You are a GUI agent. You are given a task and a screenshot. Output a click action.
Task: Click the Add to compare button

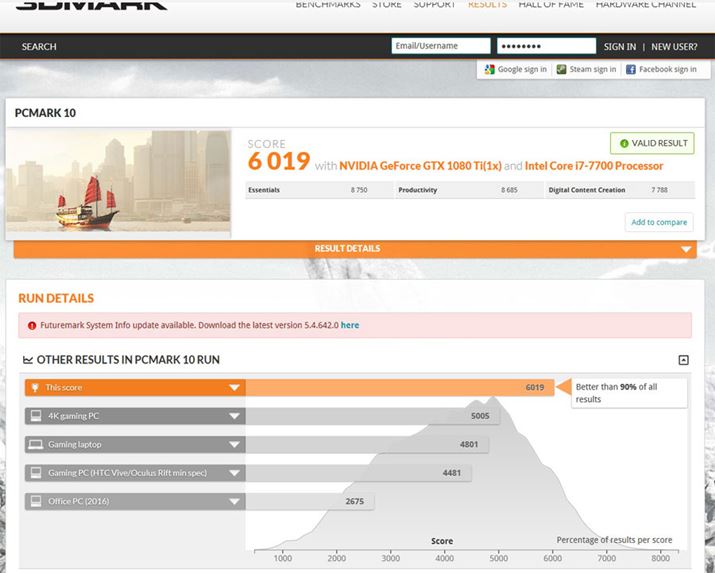pos(659,222)
